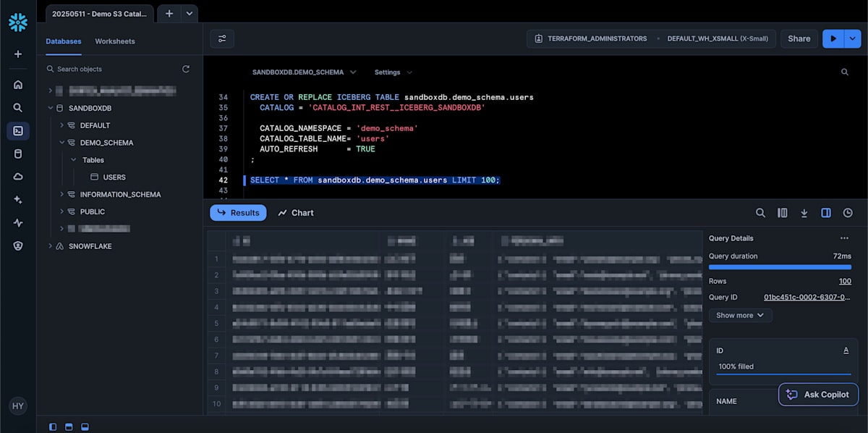Switch to the Results tab

pos(238,213)
